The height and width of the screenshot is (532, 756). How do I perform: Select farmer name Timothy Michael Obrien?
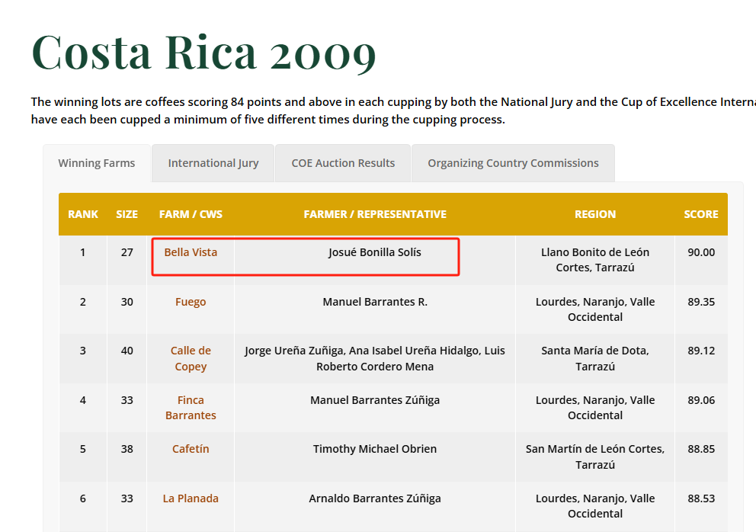[375, 449]
